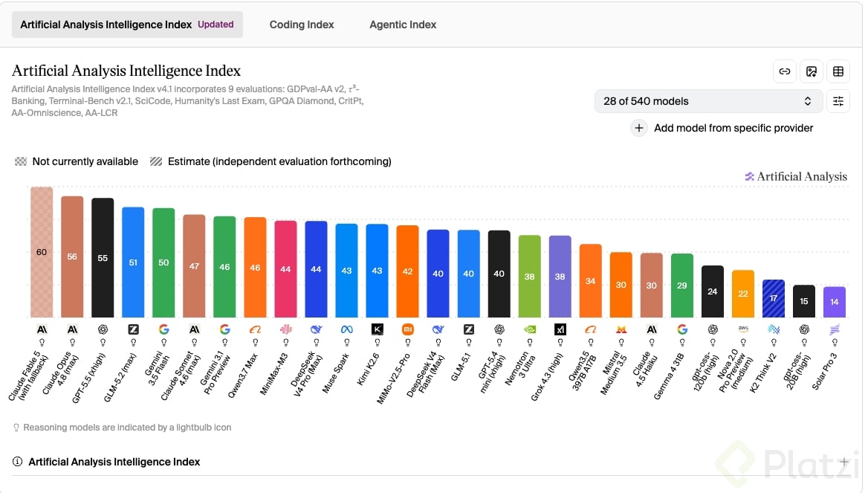Click the Z logo under GLM-5.1

[468, 329]
